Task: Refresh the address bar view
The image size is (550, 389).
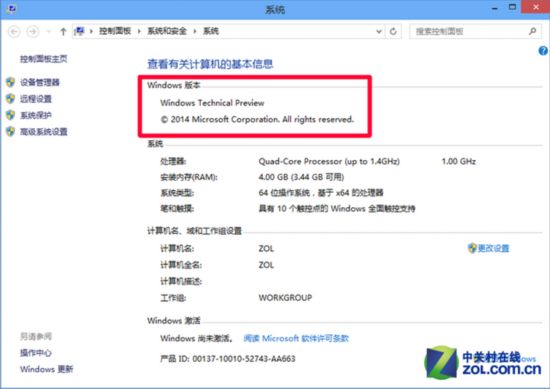Action: pos(393,32)
